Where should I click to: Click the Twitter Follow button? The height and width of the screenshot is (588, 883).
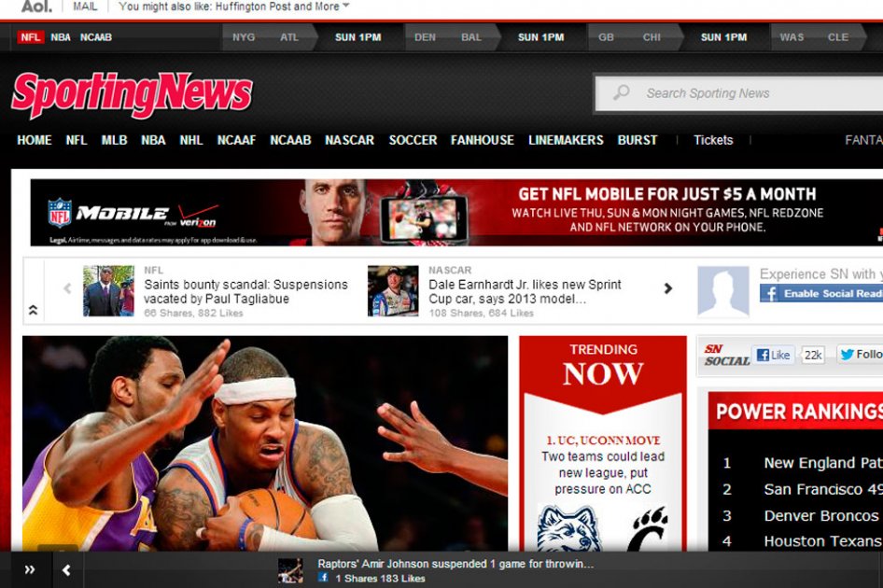coord(860,355)
